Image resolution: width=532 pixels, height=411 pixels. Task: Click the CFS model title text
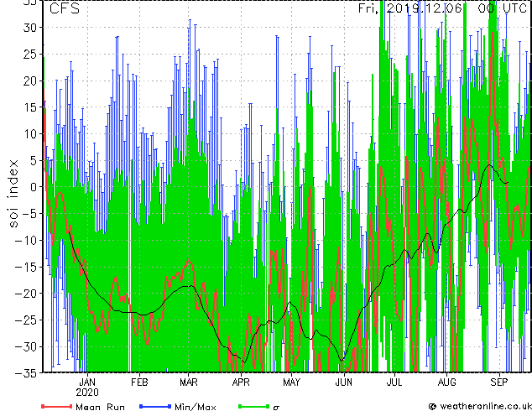(64, 8)
